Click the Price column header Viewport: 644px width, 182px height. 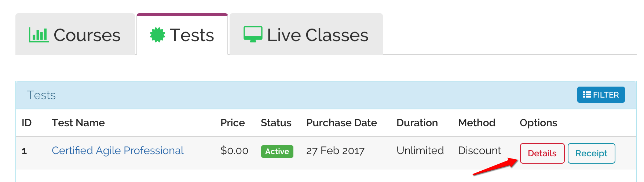click(233, 123)
